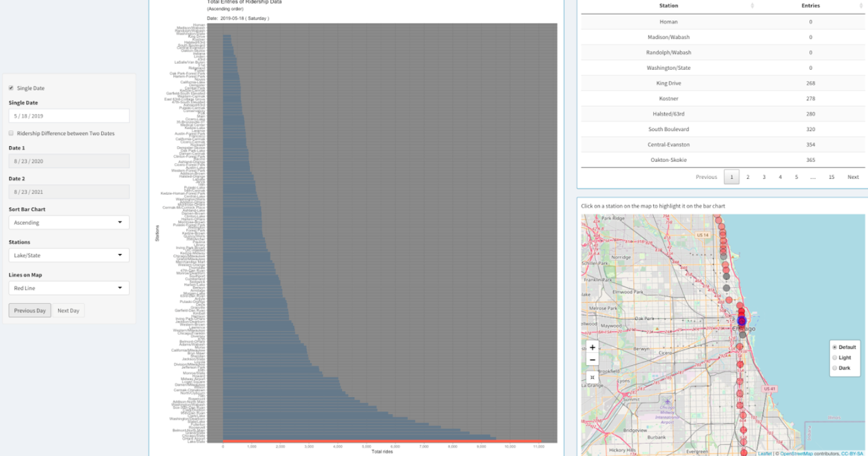868x456 pixels.
Task: Click the Date 2 input field
Action: point(69,192)
